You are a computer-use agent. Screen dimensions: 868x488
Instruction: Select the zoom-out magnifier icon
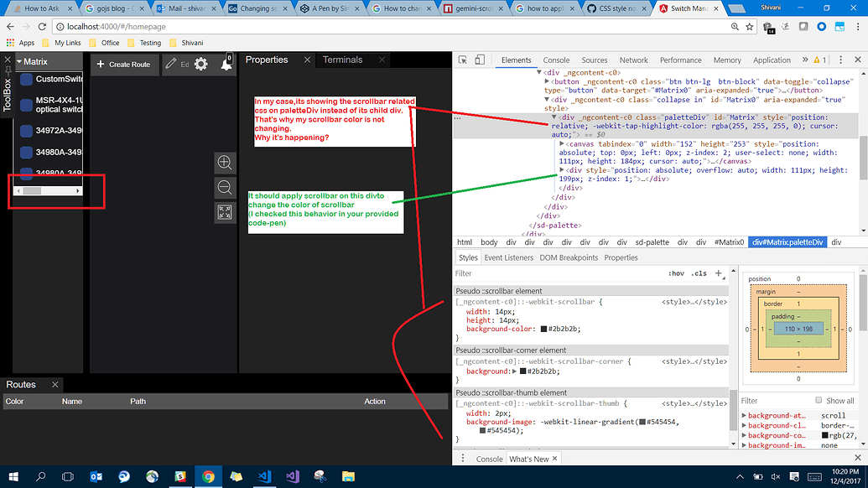pos(224,187)
